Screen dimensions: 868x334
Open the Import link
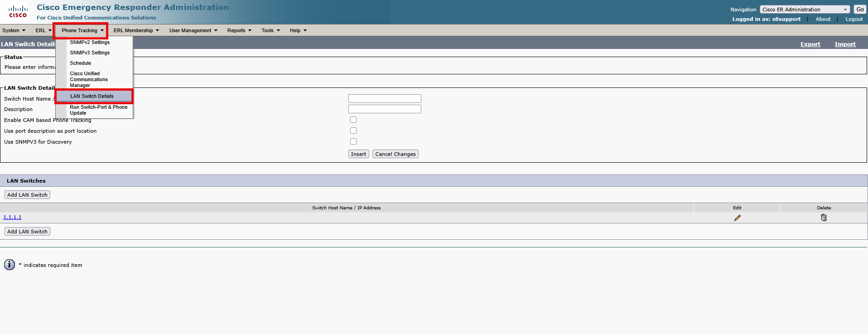(845, 44)
